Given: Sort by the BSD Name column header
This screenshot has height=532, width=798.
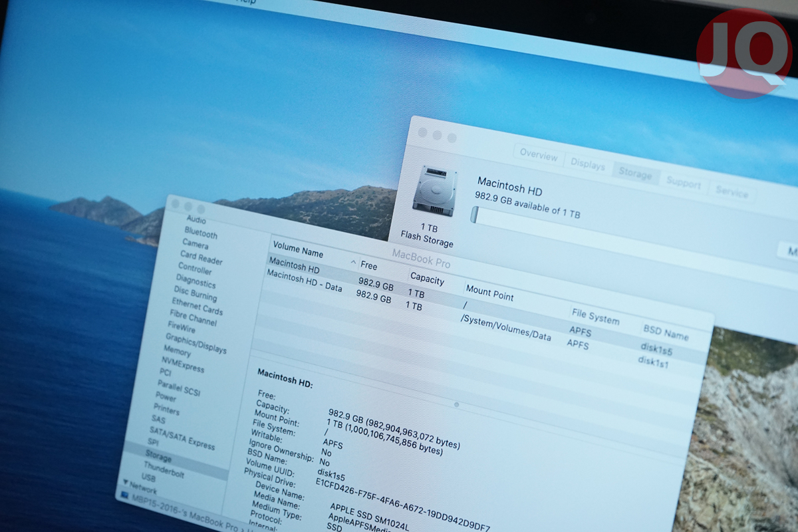Looking at the screenshot, I should point(666,332).
